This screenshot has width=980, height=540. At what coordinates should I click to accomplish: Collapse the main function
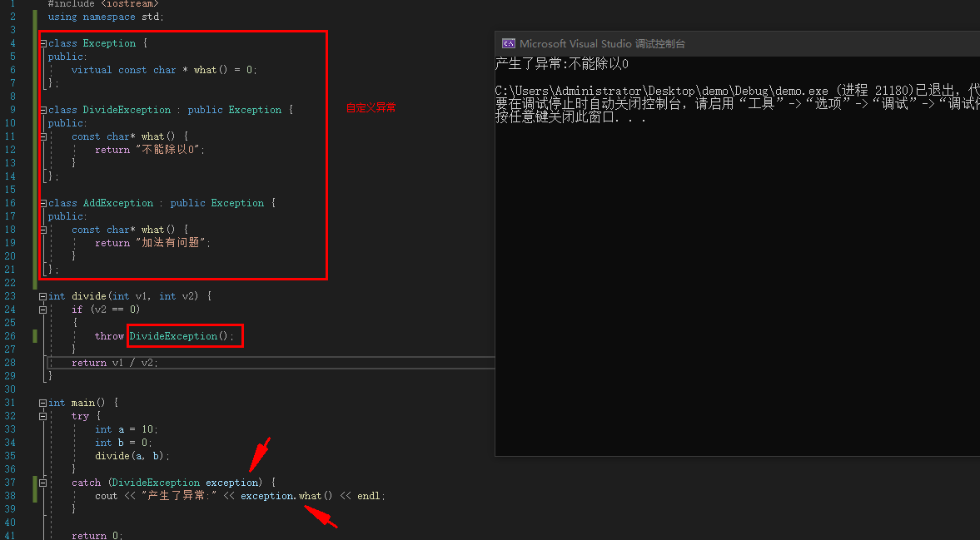(x=43, y=403)
